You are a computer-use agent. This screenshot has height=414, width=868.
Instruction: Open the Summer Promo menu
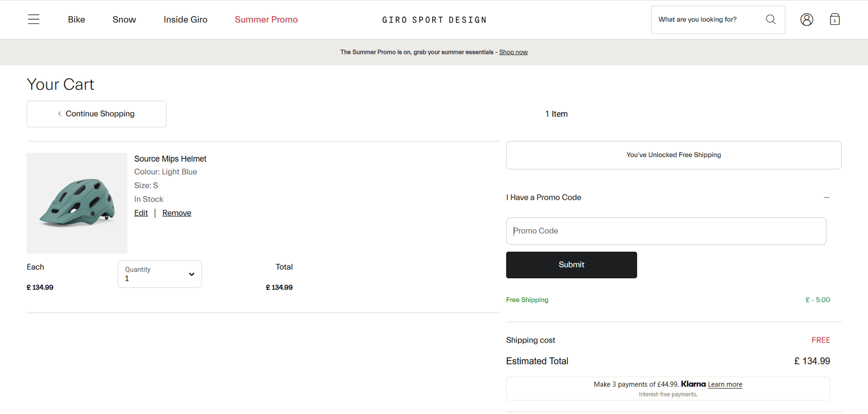(266, 19)
